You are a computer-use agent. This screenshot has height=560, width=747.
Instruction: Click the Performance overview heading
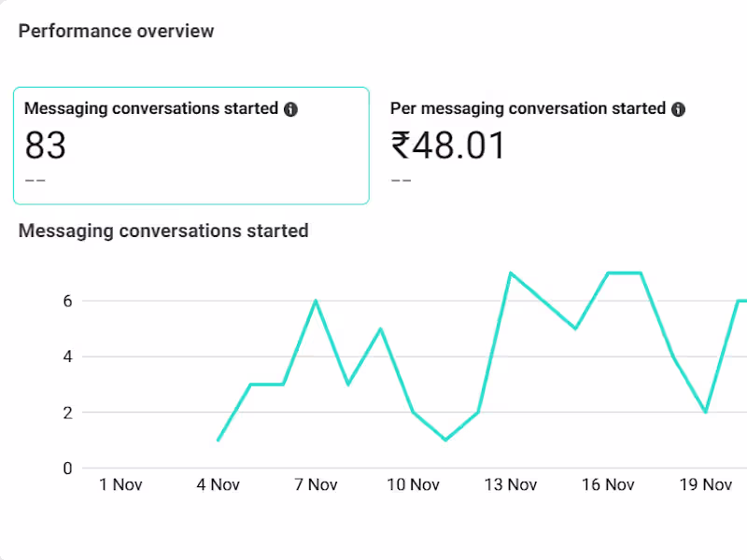[x=116, y=31]
